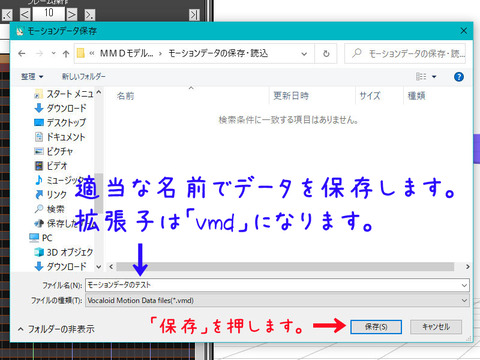Open the file name history dropdown arrow
Image resolution: width=480 pixels, height=360 pixels.
(464, 285)
